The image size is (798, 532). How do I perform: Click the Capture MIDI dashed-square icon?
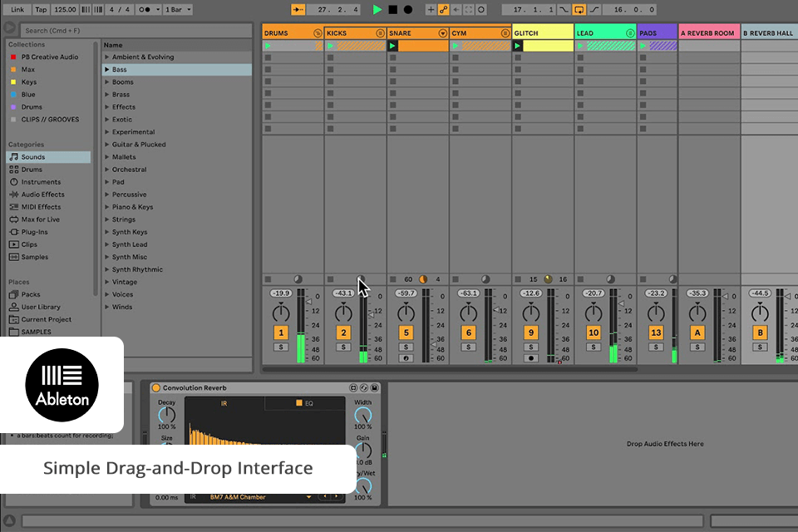468,10
